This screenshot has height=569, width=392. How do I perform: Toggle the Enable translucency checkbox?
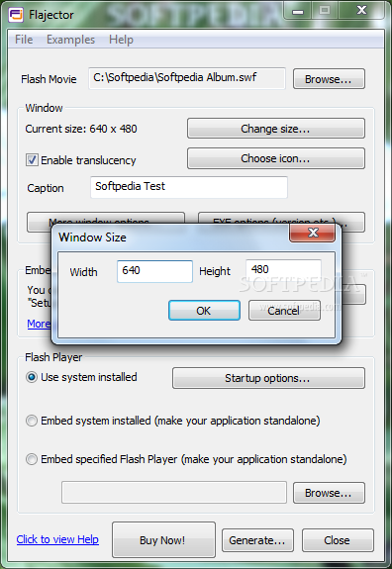(32, 160)
